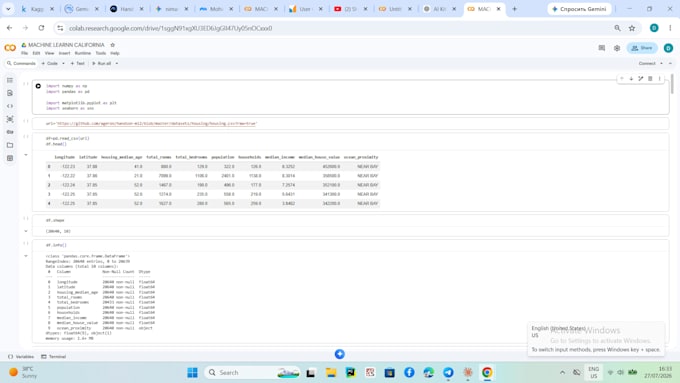Add a new Text cell

coord(78,63)
